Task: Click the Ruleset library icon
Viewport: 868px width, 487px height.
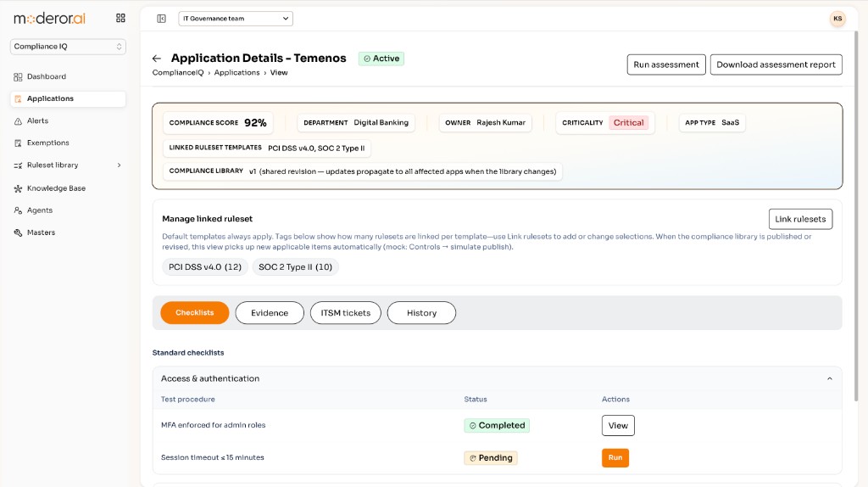Action: click(18, 165)
